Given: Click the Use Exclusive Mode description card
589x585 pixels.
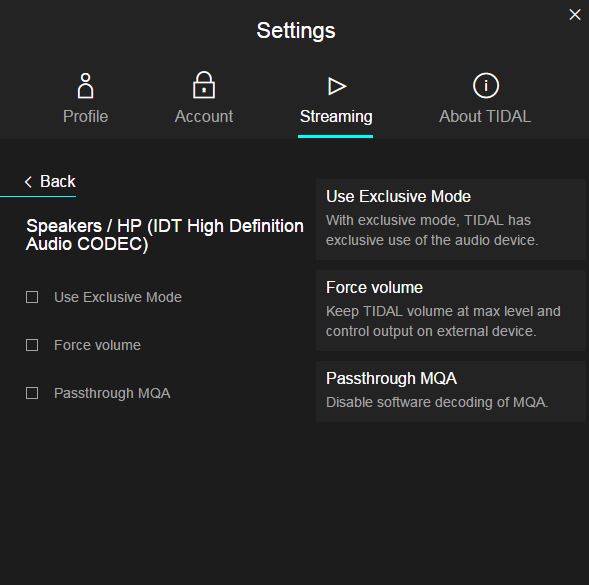Looking at the screenshot, I should 450,219.
